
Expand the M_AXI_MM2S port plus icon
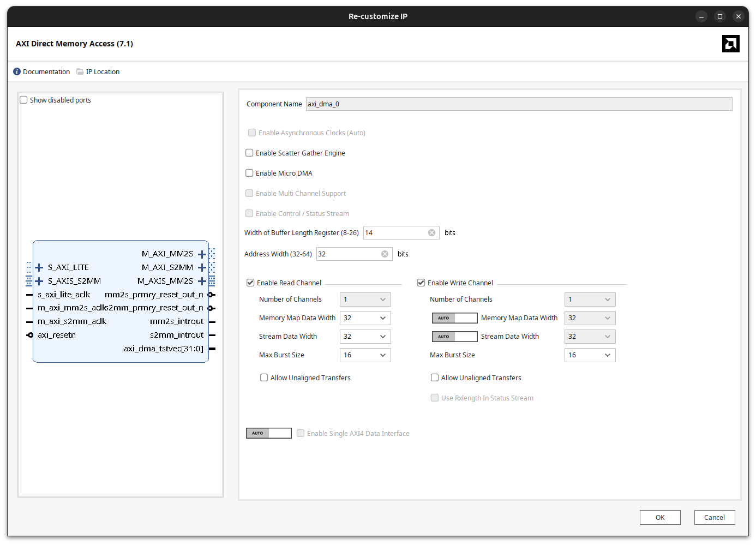pos(202,254)
